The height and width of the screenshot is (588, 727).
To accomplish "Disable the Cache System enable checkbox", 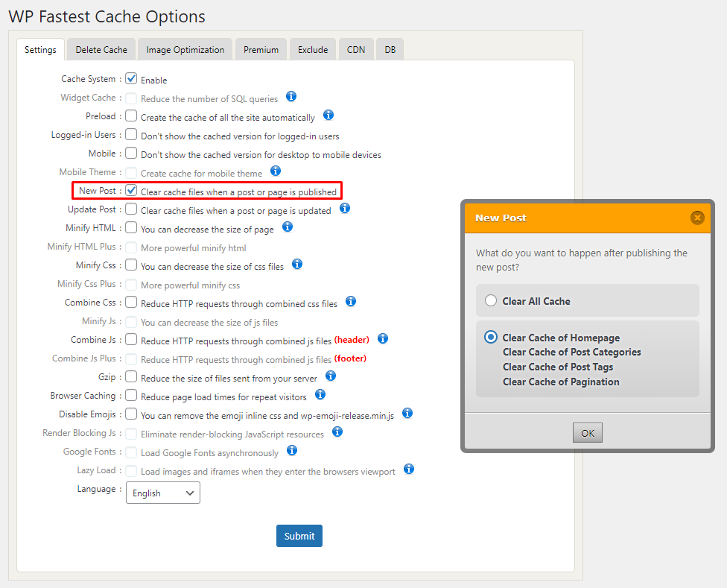I will (x=131, y=78).
